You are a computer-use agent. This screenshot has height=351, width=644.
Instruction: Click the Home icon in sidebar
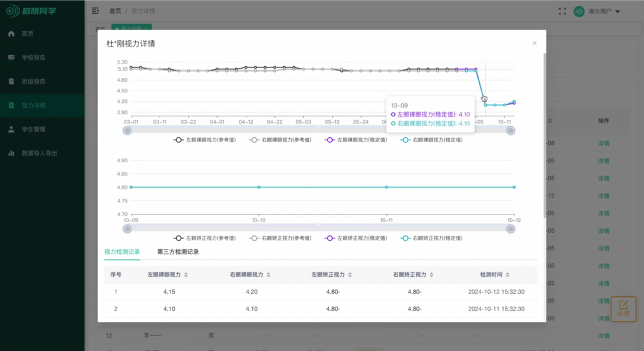click(11, 33)
